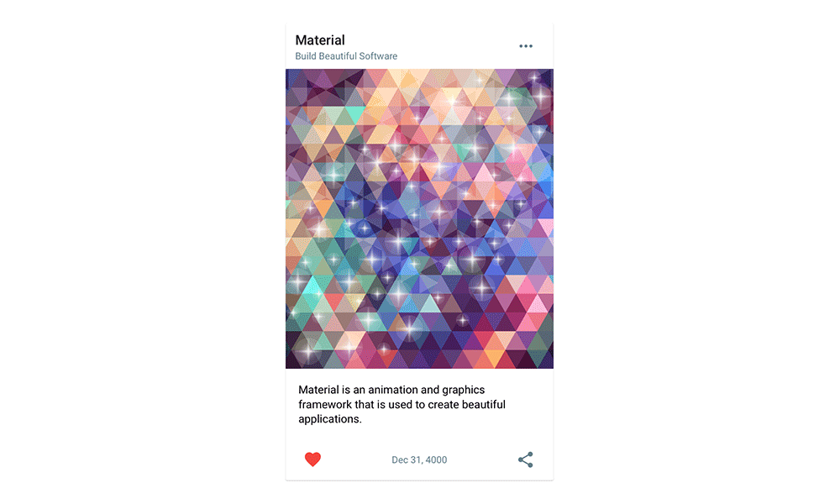Click the word "applications." in the description
Image resolution: width=840 pixels, height=504 pixels.
point(330,419)
